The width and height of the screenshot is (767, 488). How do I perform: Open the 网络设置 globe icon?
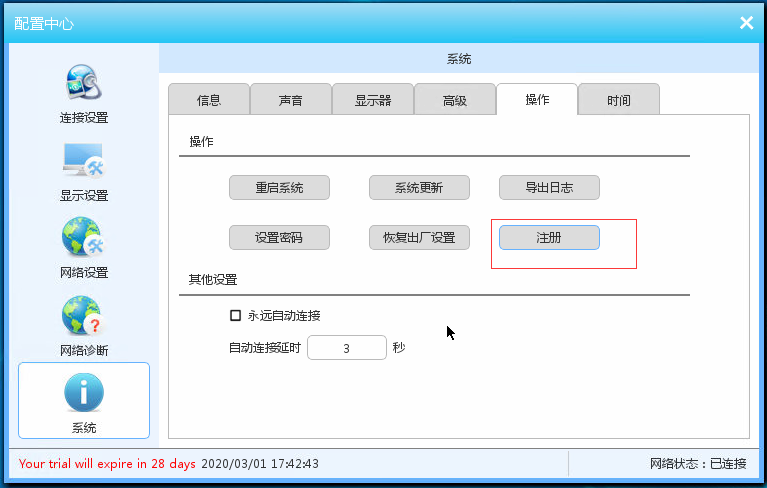pos(83,238)
